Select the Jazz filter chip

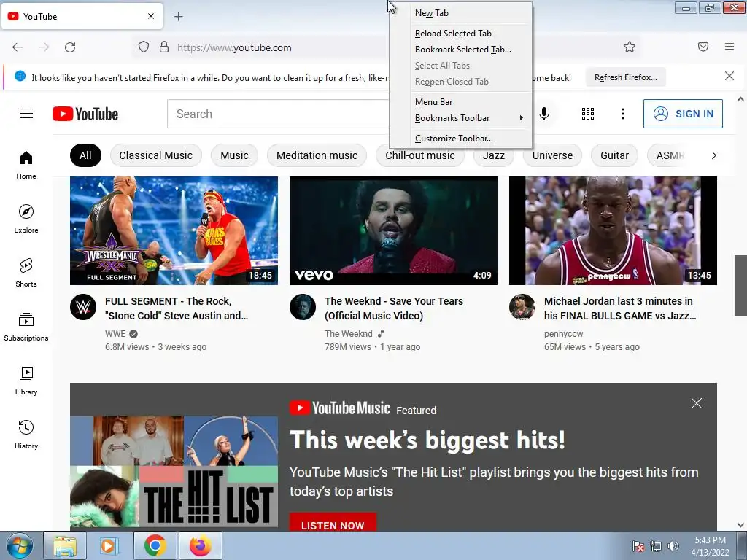click(x=494, y=155)
